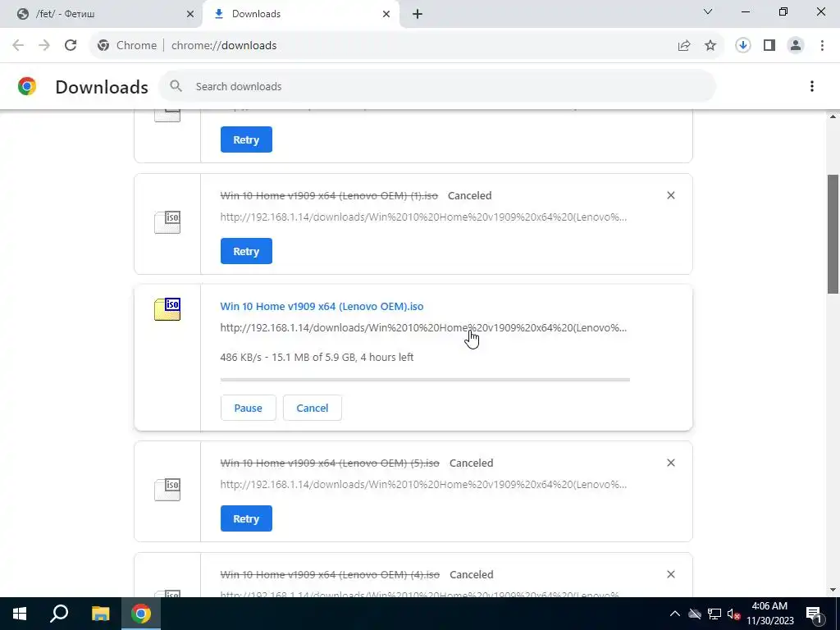Pause the Win 10 Home download
Image resolution: width=840 pixels, height=630 pixels.
(248, 409)
